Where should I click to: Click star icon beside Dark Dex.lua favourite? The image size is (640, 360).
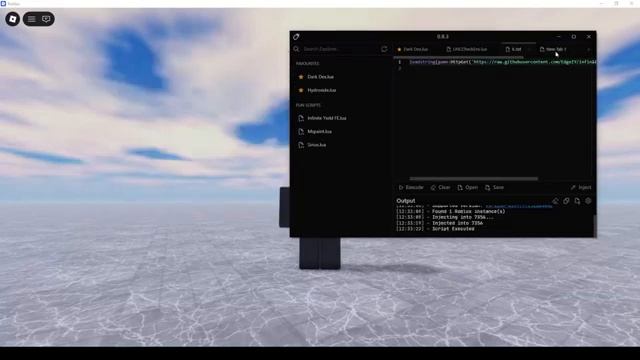pyautogui.click(x=301, y=77)
